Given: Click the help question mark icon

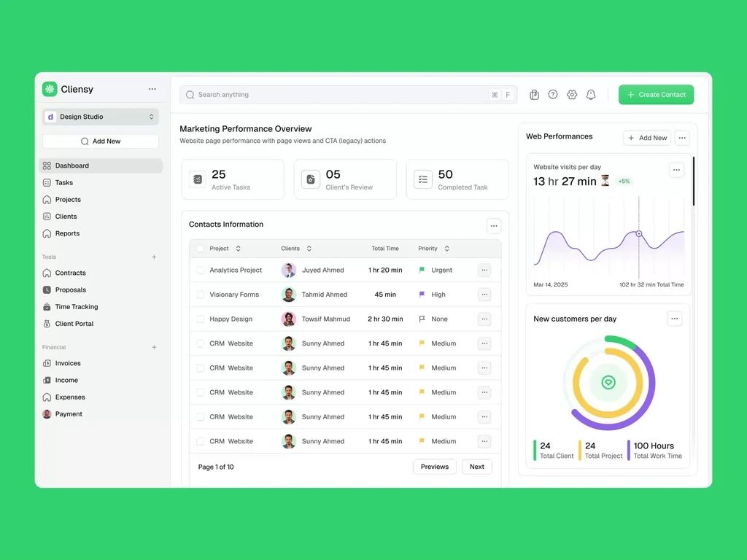Looking at the screenshot, I should tap(553, 95).
